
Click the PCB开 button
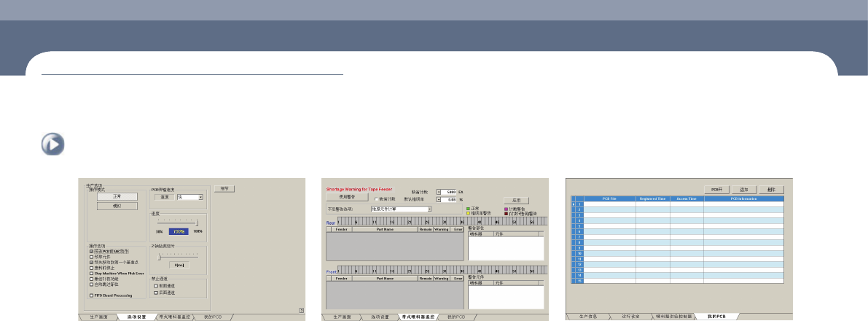pyautogui.click(x=717, y=189)
